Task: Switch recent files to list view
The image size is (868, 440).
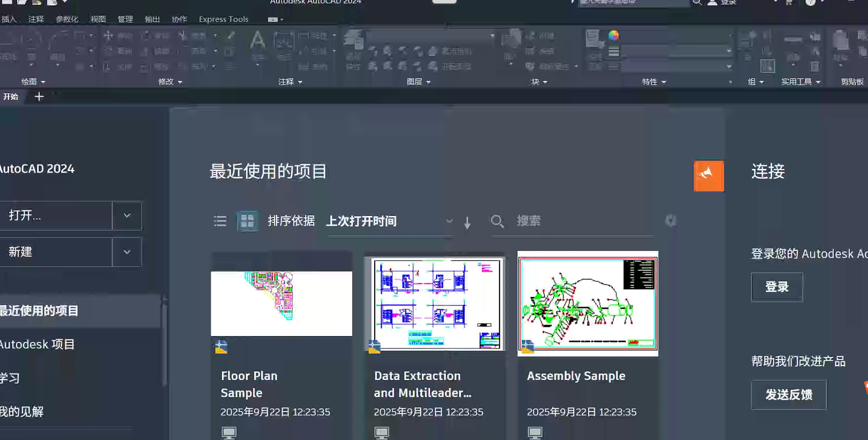Action: click(x=220, y=221)
